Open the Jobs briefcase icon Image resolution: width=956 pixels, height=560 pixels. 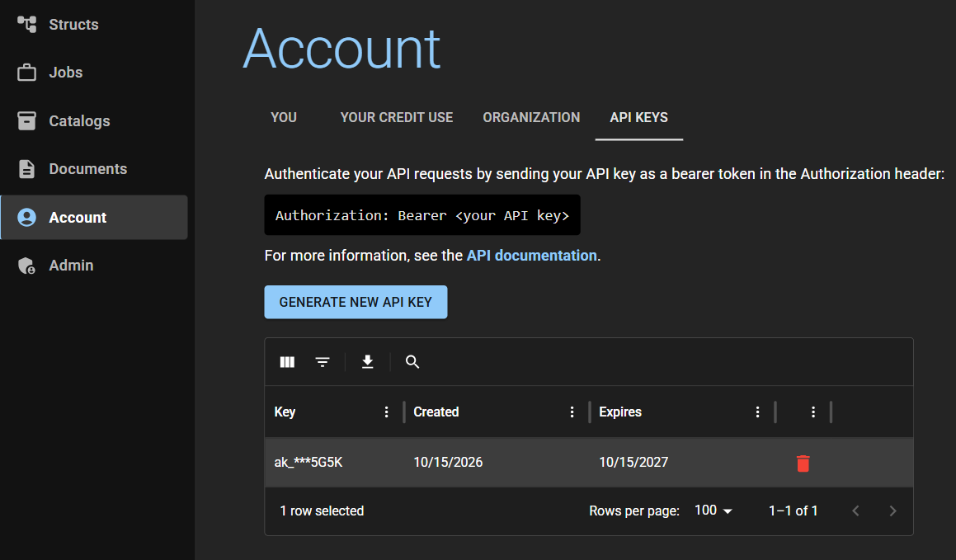tap(27, 73)
